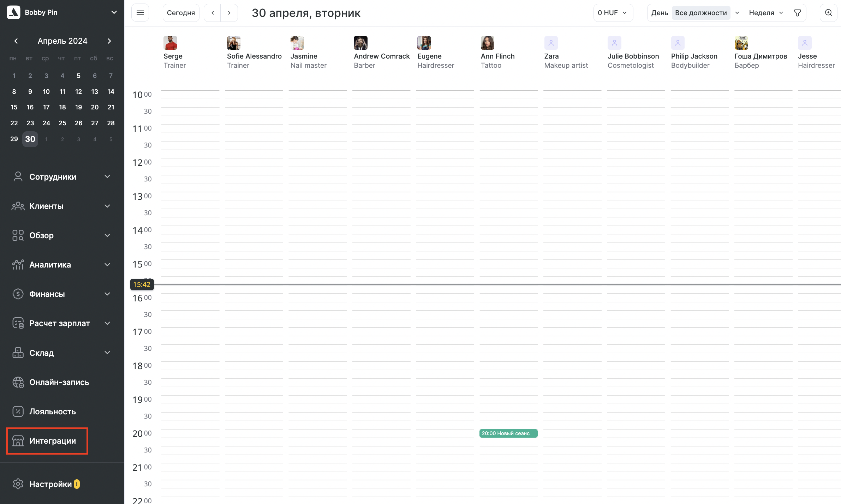Click the Сотрудники sidebar icon
The height and width of the screenshot is (504, 841).
(17, 176)
